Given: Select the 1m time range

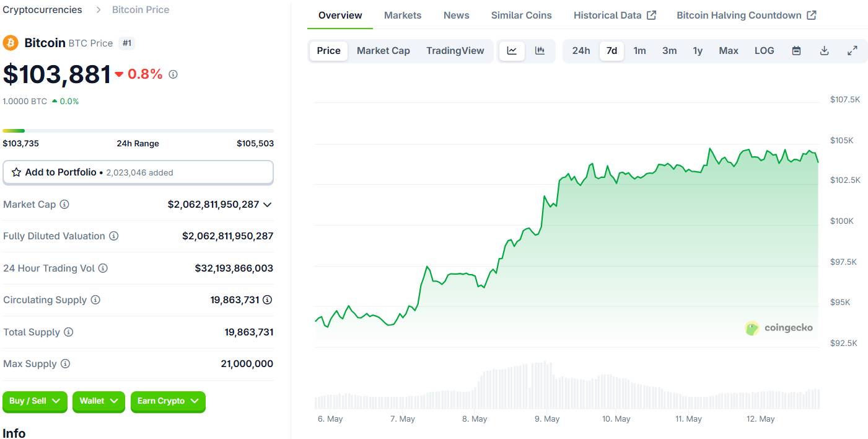Looking at the screenshot, I should [x=640, y=51].
